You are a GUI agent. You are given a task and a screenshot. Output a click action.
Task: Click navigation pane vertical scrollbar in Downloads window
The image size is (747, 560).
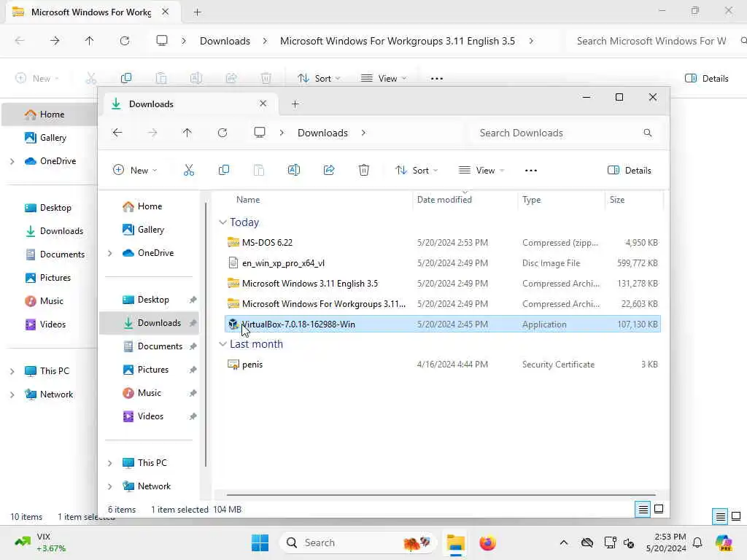click(206, 335)
